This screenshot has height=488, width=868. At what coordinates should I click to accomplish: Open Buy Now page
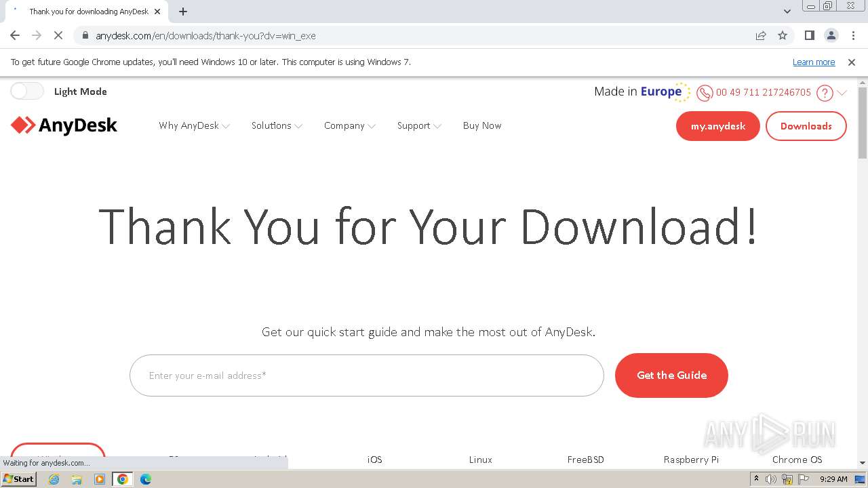click(482, 125)
